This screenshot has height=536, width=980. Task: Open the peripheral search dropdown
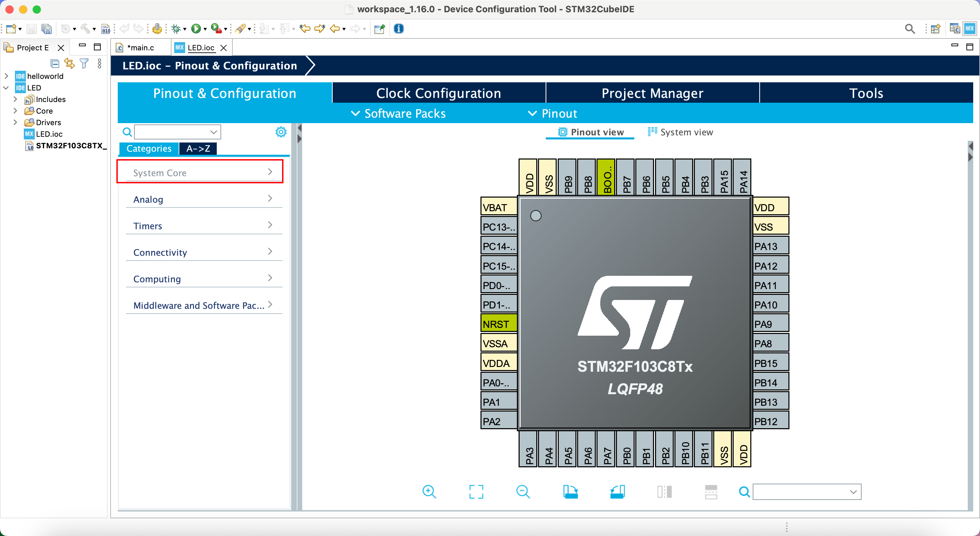pyautogui.click(x=213, y=132)
